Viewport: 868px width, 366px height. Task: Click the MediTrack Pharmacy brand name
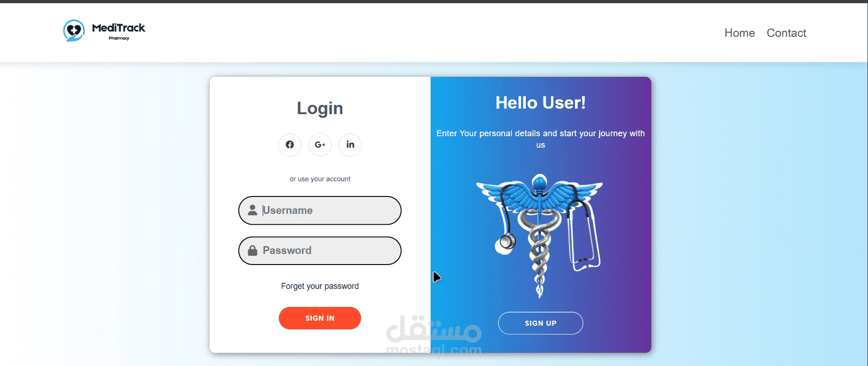click(x=118, y=31)
